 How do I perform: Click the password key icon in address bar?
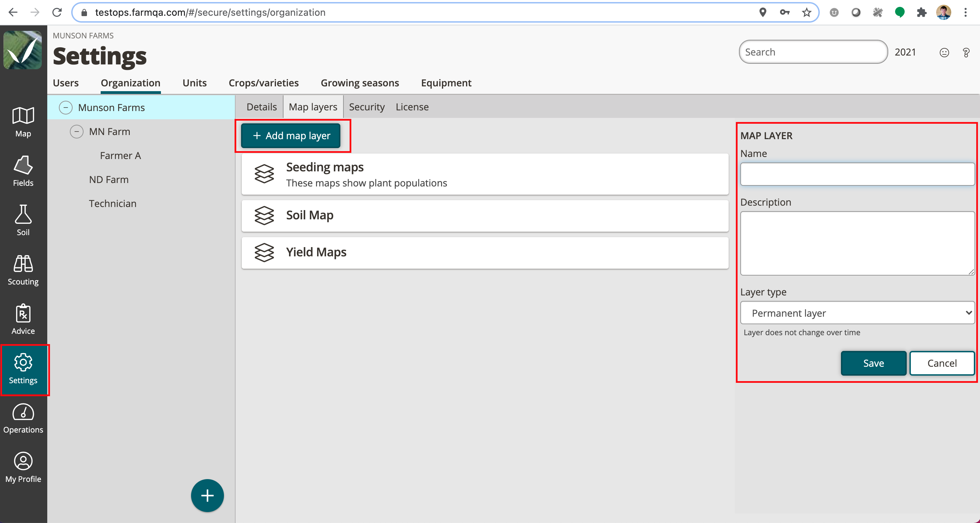784,13
